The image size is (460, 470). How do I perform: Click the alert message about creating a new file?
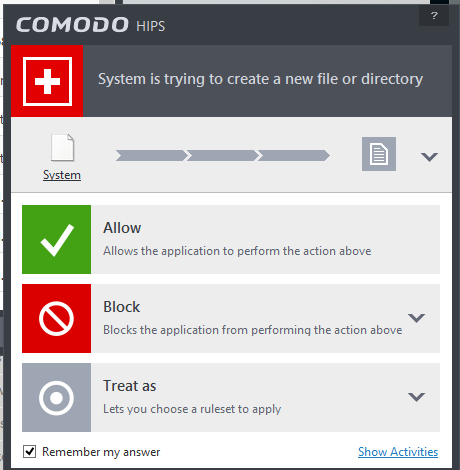[260, 79]
